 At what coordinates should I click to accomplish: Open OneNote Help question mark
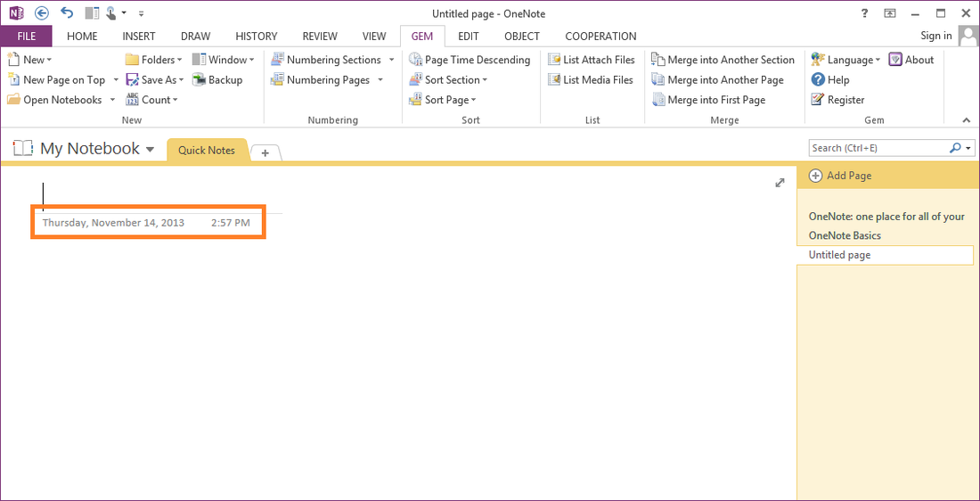pos(864,13)
